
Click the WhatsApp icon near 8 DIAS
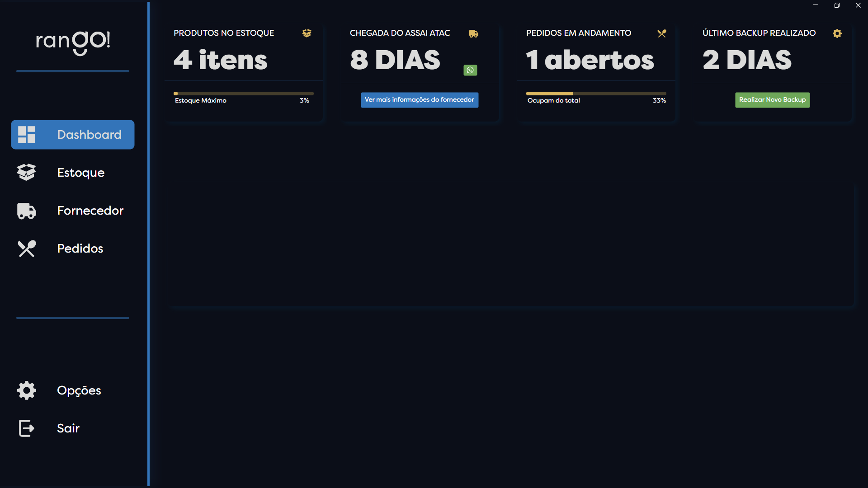(x=470, y=70)
